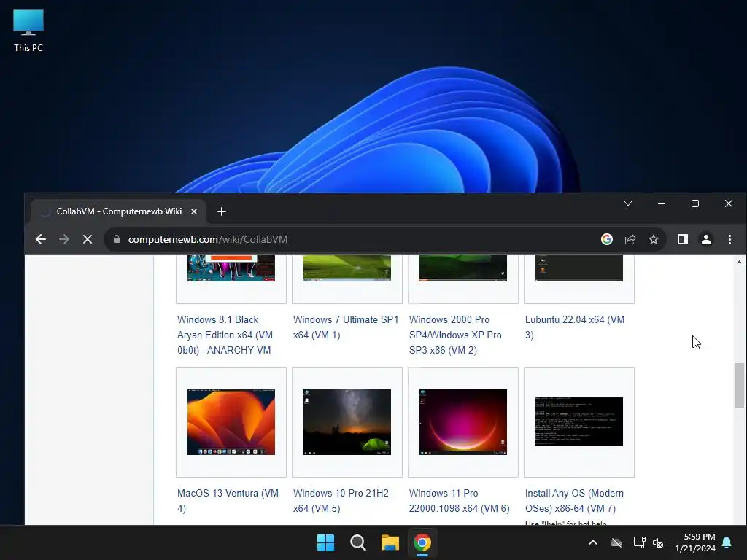Viewport: 747px width, 560px height.
Task: View the MacOS 13 Ventura screenshot thumbnail
Action: pos(231,422)
